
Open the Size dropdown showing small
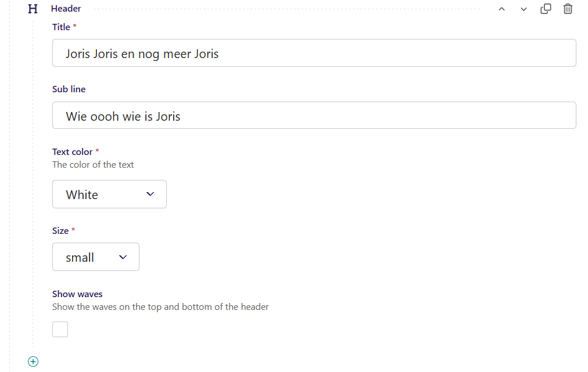[x=95, y=257]
